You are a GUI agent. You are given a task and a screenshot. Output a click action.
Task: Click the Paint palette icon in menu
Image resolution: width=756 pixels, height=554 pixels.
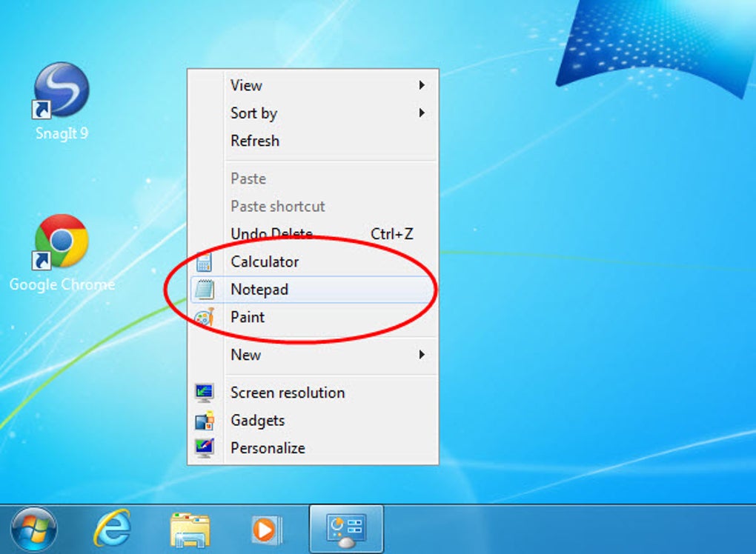tap(204, 318)
